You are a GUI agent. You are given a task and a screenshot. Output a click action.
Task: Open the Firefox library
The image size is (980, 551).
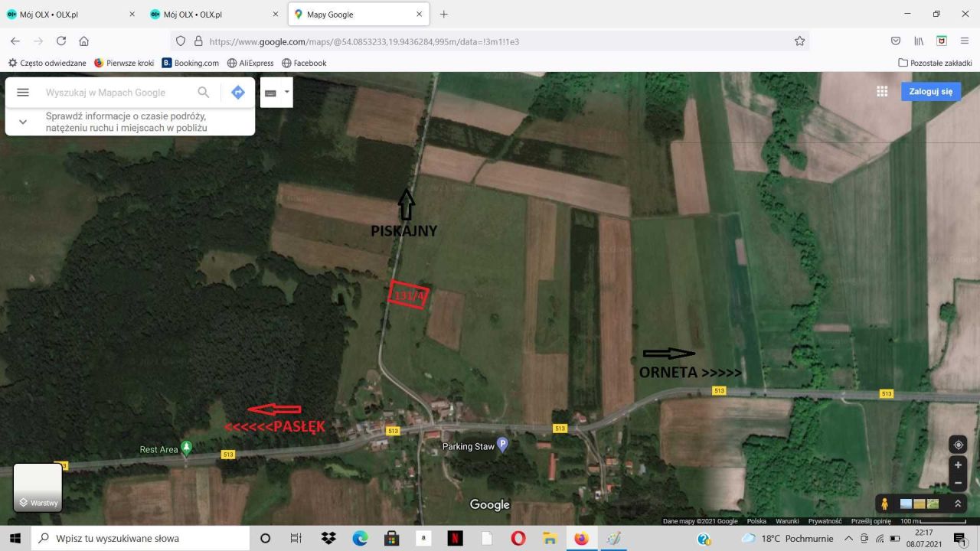coord(919,41)
